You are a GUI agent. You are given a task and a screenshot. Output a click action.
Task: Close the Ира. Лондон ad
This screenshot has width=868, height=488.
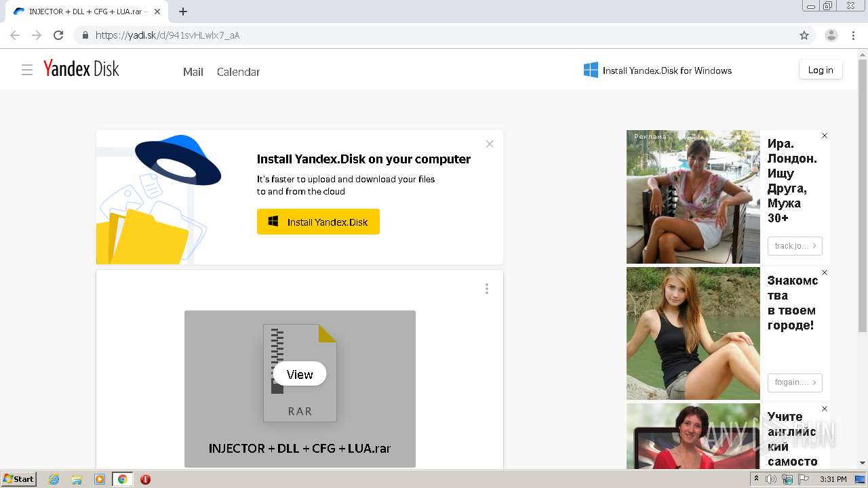pyautogui.click(x=825, y=136)
